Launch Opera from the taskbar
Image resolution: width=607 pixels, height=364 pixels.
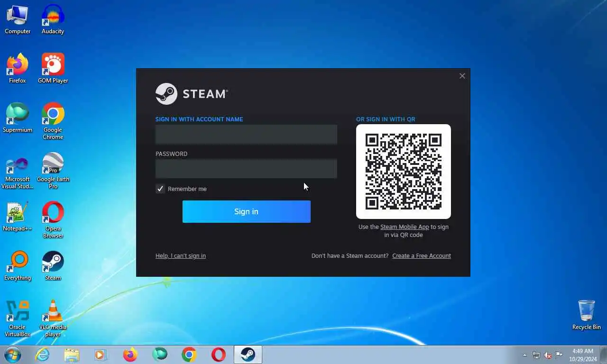click(x=218, y=355)
